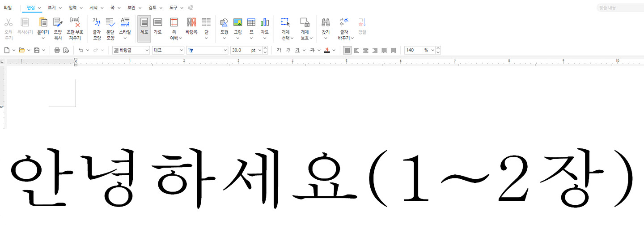Pick the red font color swatch
The width and height of the screenshot is (644, 225).
coord(327,50)
